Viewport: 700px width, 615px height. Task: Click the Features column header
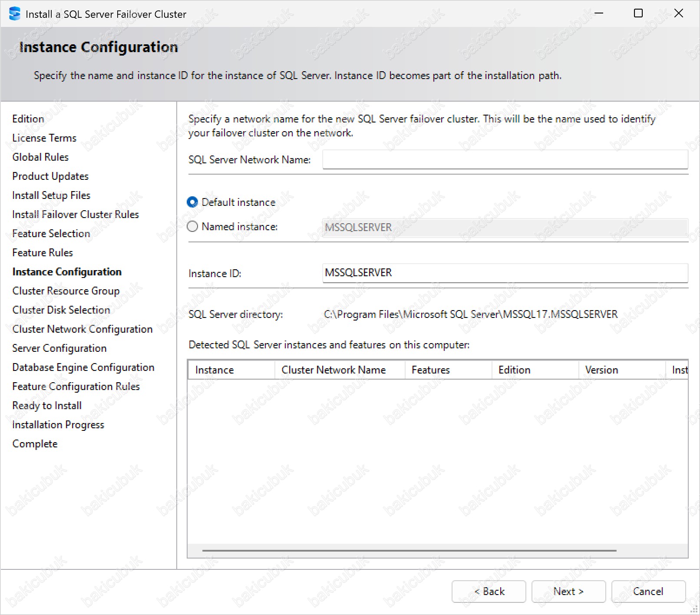pyautogui.click(x=448, y=370)
